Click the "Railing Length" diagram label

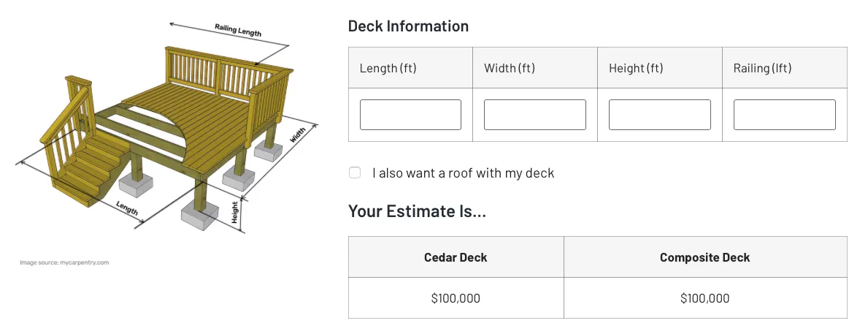(237, 30)
